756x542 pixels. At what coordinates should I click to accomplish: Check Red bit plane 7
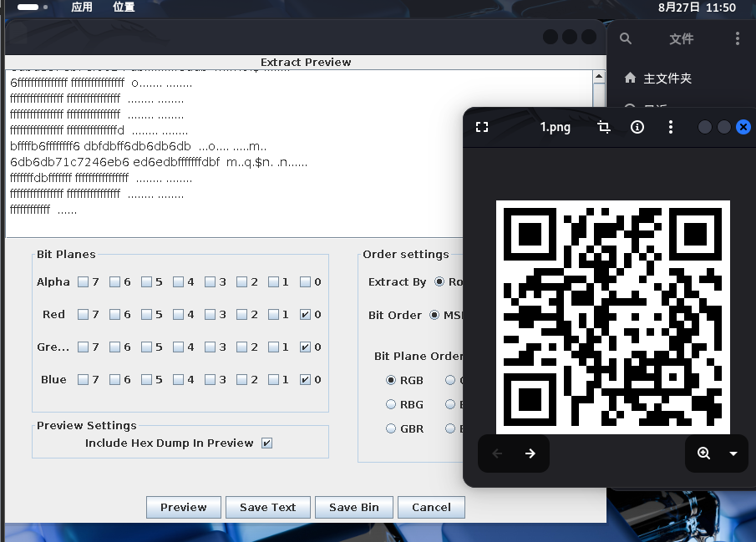83,314
